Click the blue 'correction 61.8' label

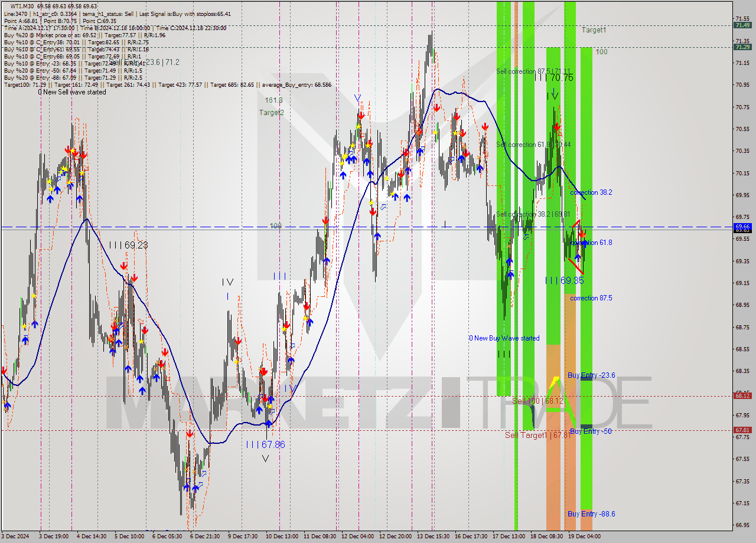pos(591,243)
